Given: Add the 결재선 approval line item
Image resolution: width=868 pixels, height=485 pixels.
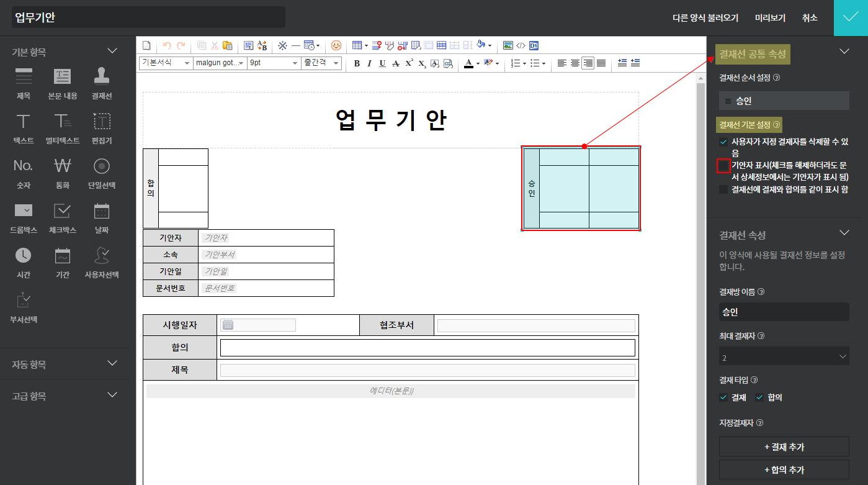Looking at the screenshot, I should click(102, 83).
